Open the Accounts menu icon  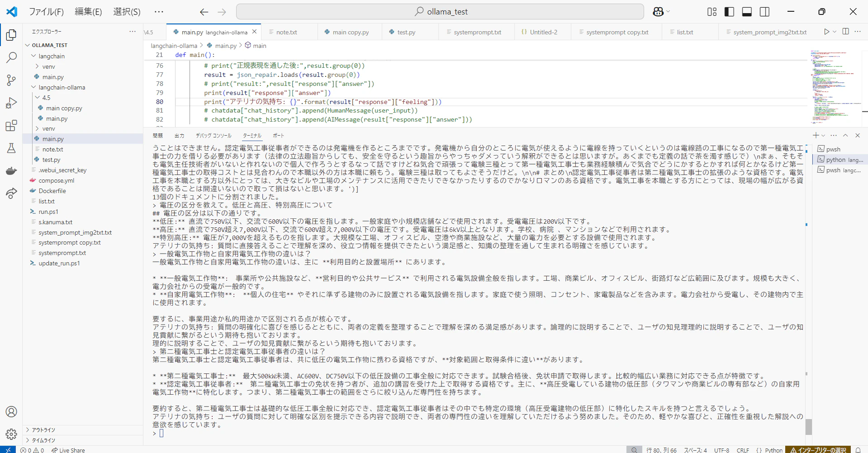pyautogui.click(x=11, y=412)
